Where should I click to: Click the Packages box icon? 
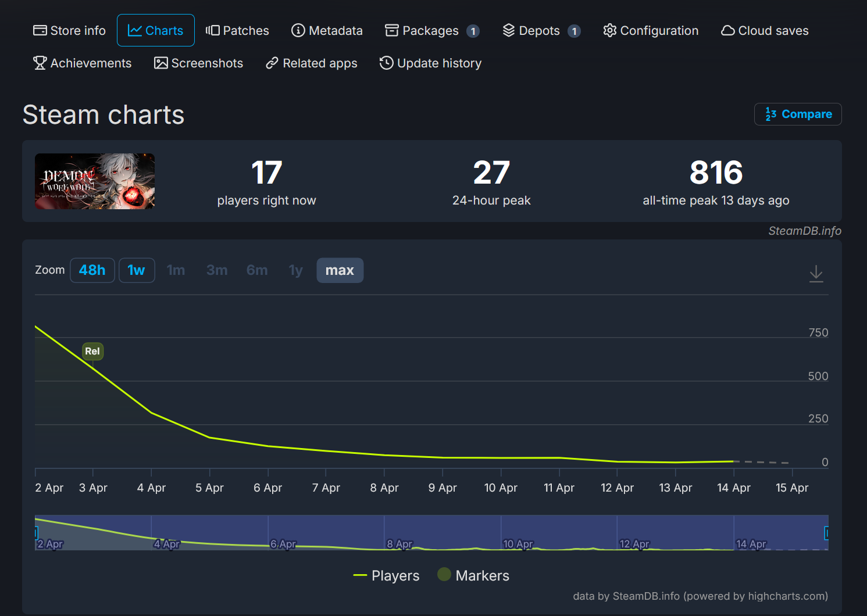[391, 31]
